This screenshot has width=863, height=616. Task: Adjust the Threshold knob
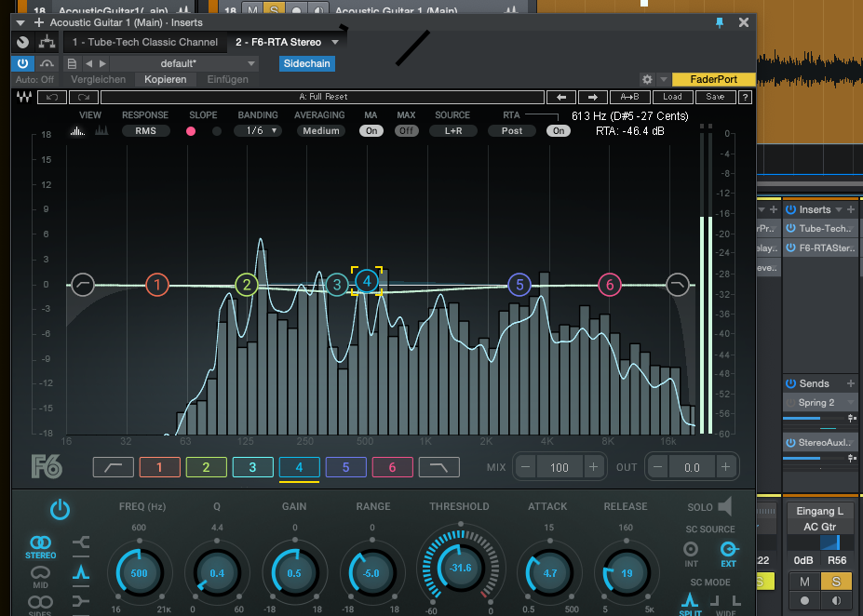click(x=460, y=568)
